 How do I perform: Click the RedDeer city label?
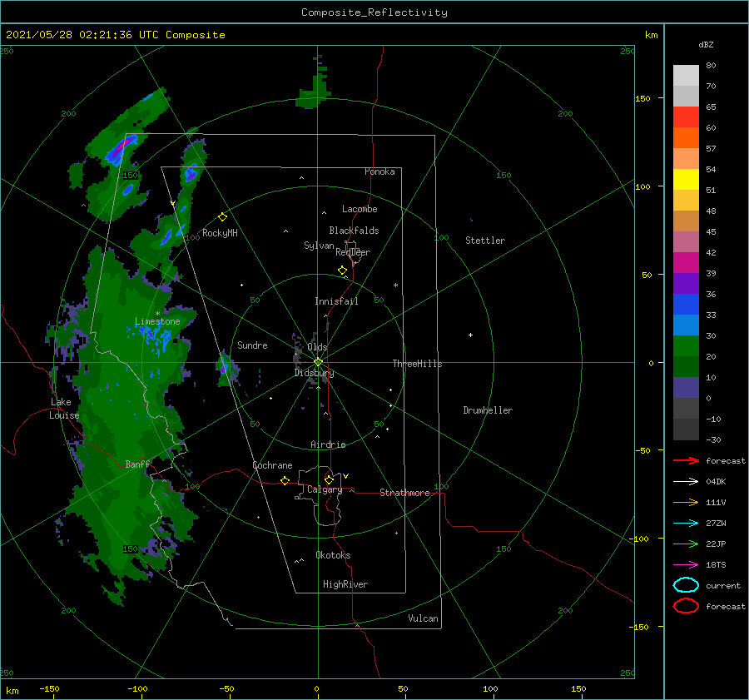(x=353, y=252)
